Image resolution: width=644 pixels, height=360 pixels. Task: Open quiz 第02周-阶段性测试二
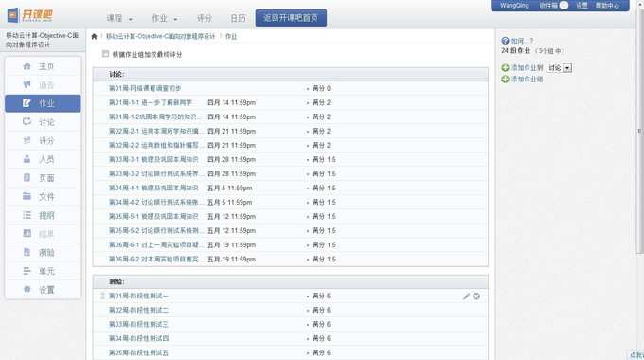tap(138, 310)
